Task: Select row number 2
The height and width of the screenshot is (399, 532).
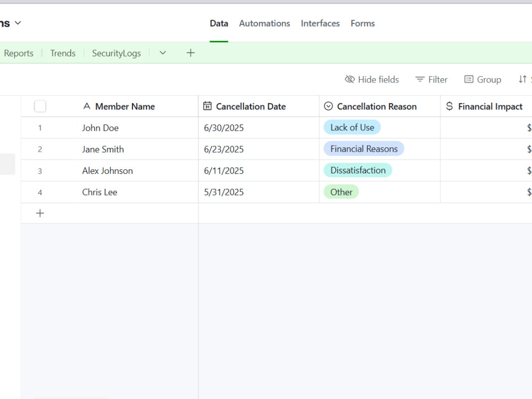Action: [x=40, y=149]
